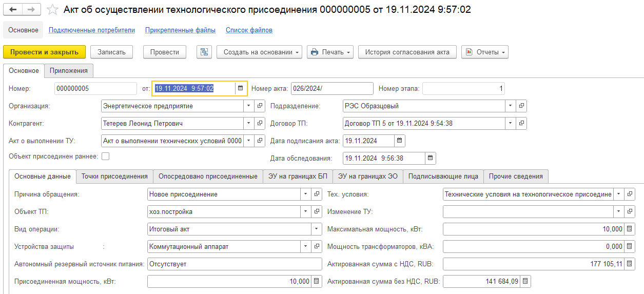Click the back navigation arrow
The image size is (644, 294).
pyautogui.click(x=13, y=10)
